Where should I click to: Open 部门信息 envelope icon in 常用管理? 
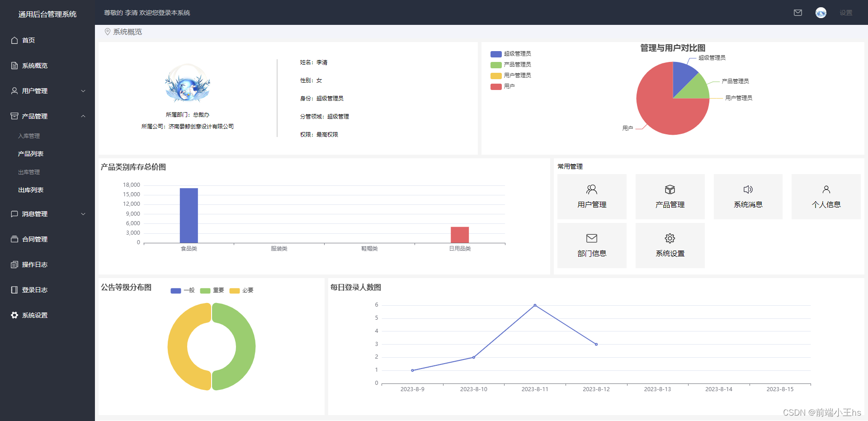pyautogui.click(x=592, y=238)
